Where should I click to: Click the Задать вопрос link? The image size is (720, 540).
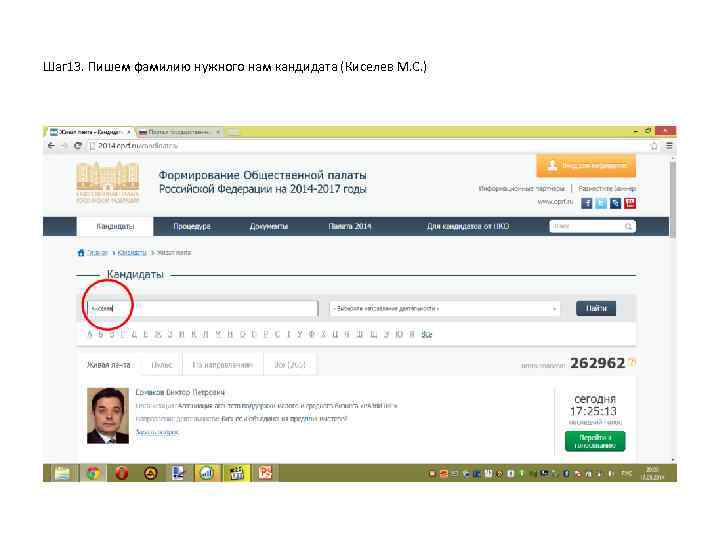157,432
